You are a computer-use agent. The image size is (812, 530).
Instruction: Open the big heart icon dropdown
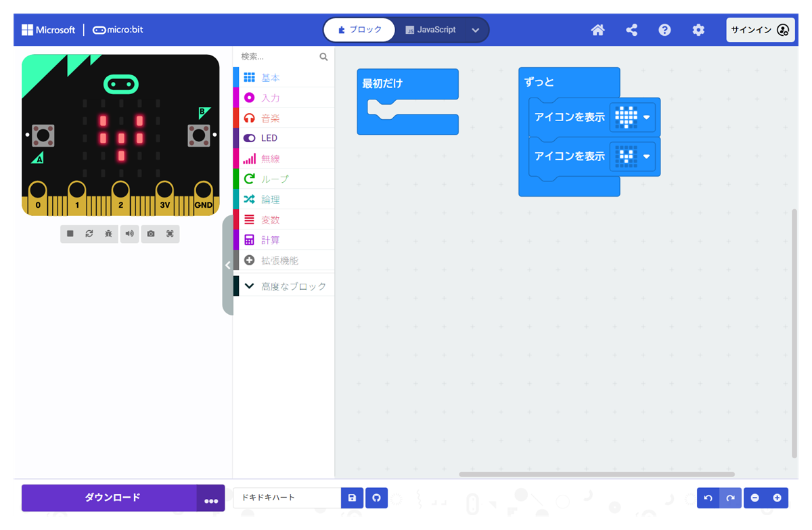[x=633, y=117]
